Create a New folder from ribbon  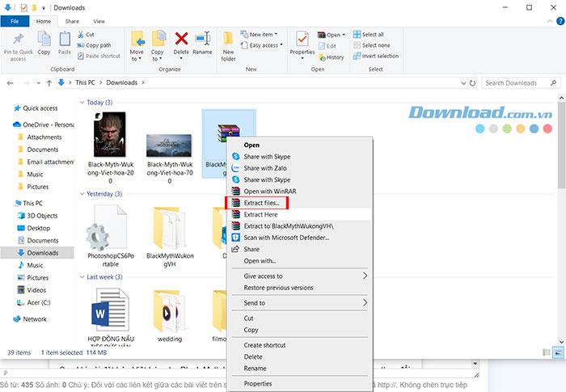point(229,44)
